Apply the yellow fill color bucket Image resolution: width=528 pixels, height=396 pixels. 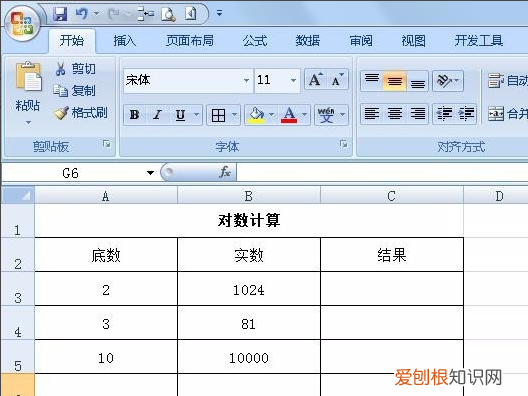(256, 115)
